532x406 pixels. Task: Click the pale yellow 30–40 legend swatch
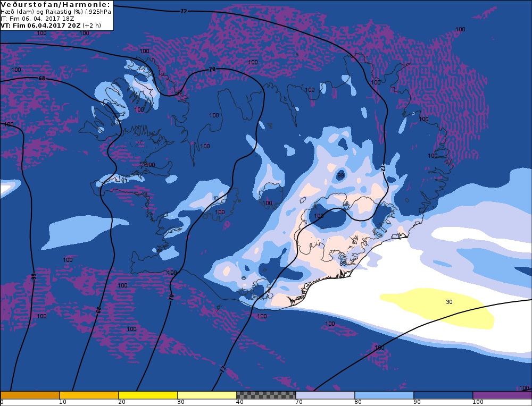click(207, 395)
